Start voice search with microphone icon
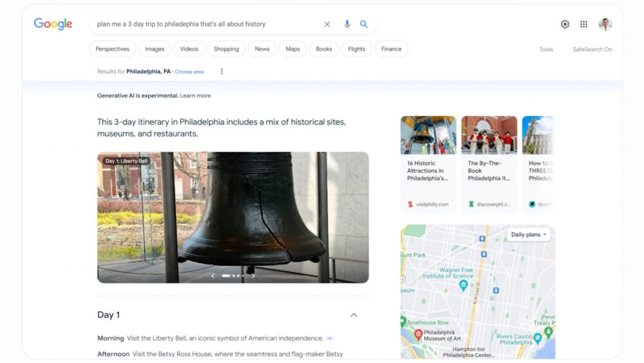 coord(347,25)
